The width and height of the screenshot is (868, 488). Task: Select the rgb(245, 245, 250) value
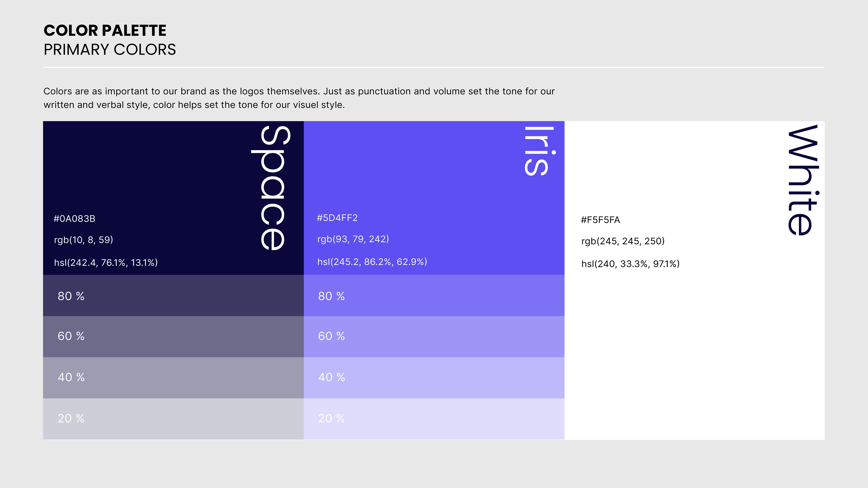click(x=623, y=241)
